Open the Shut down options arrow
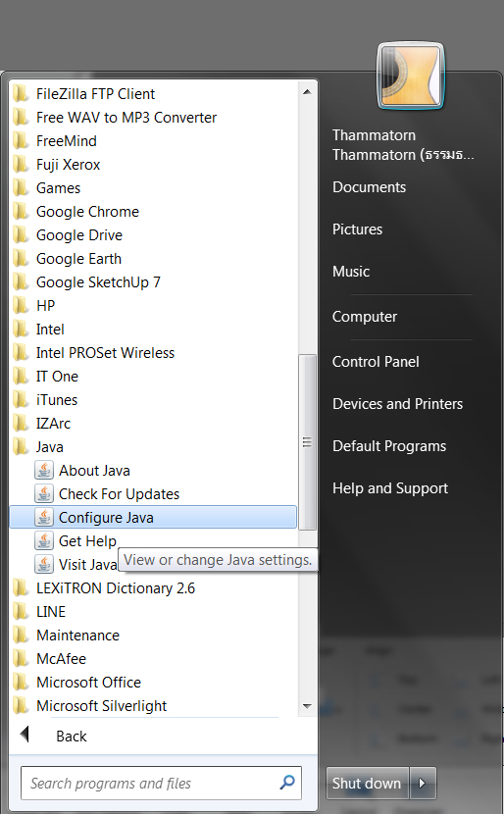 (x=423, y=784)
